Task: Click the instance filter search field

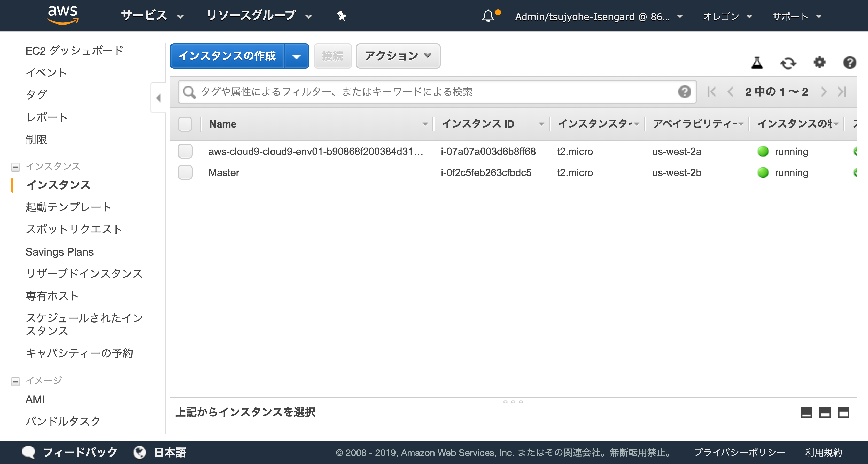Action: pos(437,92)
